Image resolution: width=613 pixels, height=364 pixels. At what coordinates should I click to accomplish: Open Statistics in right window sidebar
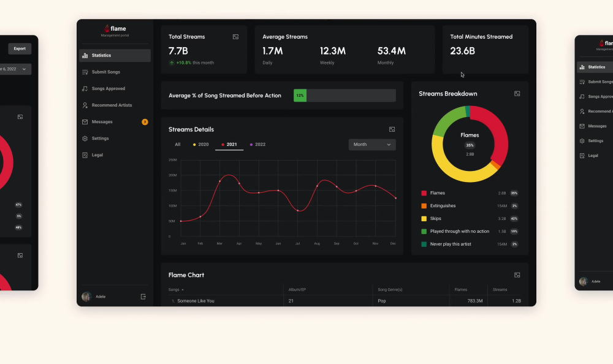[x=595, y=67]
